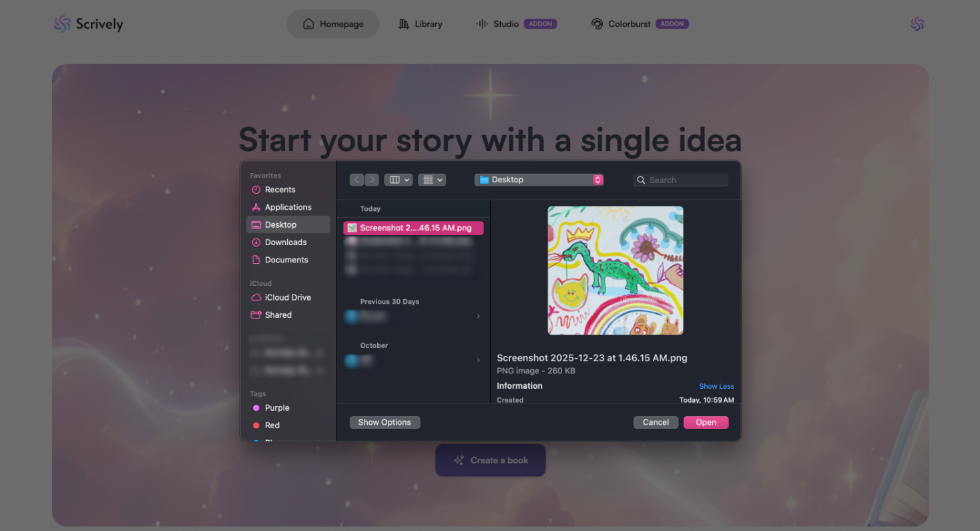The image size is (980, 531).
Task: Click the Show Options button
Action: 385,422
